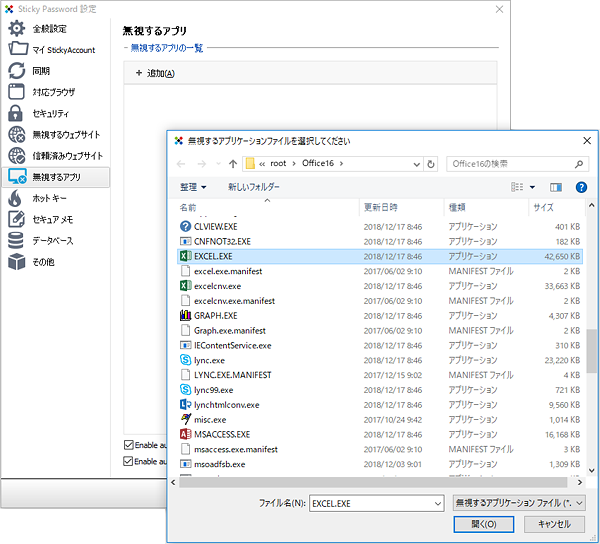600x544 pixels.
Task: Open マイ StickyAccount folder icon
Action: coord(18,49)
